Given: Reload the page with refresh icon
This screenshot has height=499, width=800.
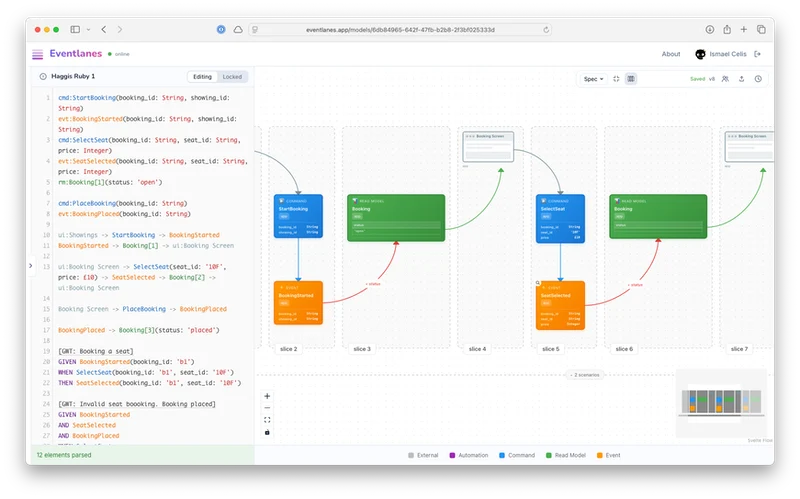Looking at the screenshot, I should point(546,30).
